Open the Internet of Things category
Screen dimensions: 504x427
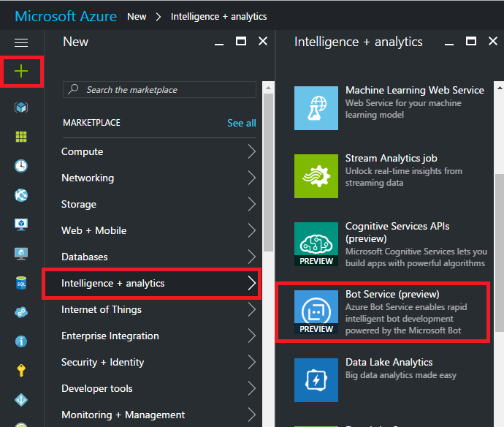pyautogui.click(x=159, y=310)
